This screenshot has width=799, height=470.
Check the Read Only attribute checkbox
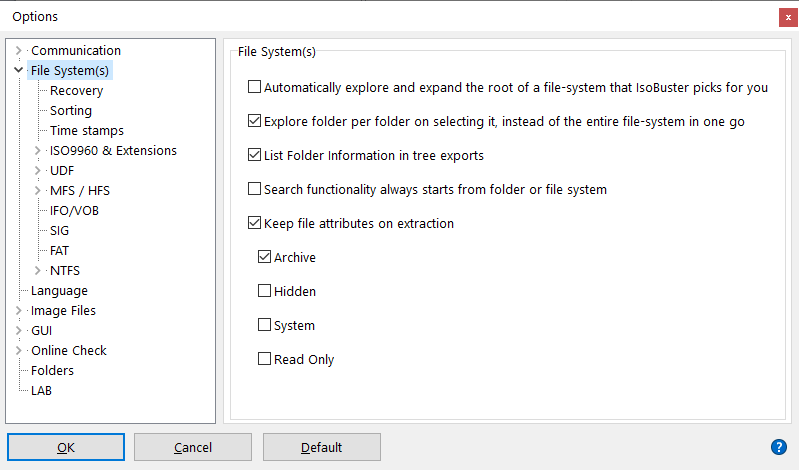click(x=264, y=359)
